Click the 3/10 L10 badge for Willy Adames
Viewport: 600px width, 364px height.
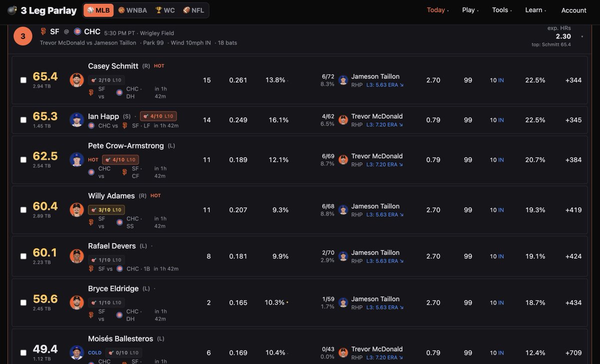(106, 209)
